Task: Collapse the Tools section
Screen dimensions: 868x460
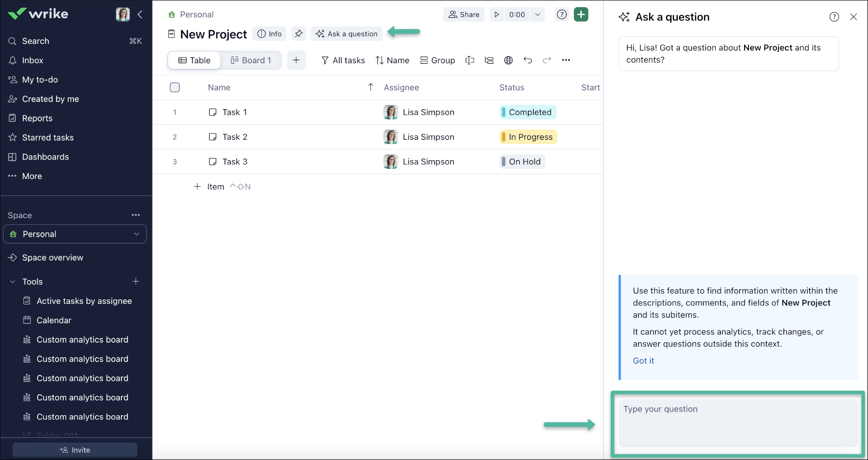Action: 13,282
